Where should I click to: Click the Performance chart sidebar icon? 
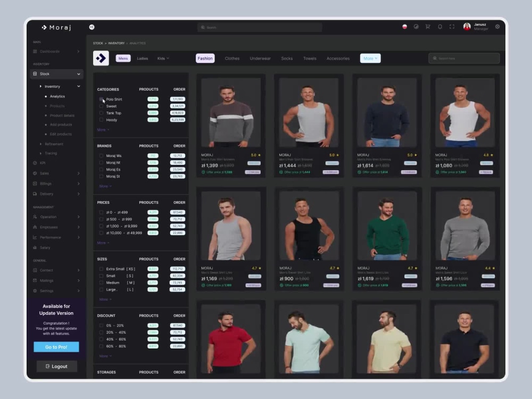[35, 237]
